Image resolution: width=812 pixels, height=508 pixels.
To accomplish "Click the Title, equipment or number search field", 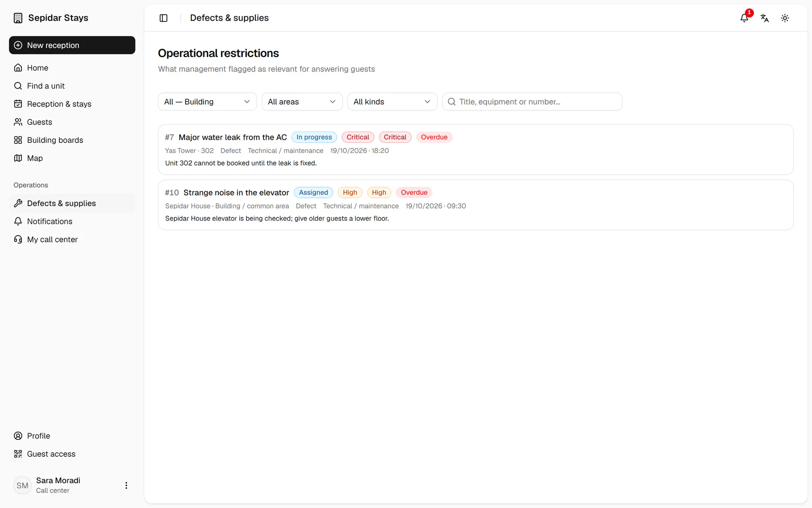I will tap(532, 102).
